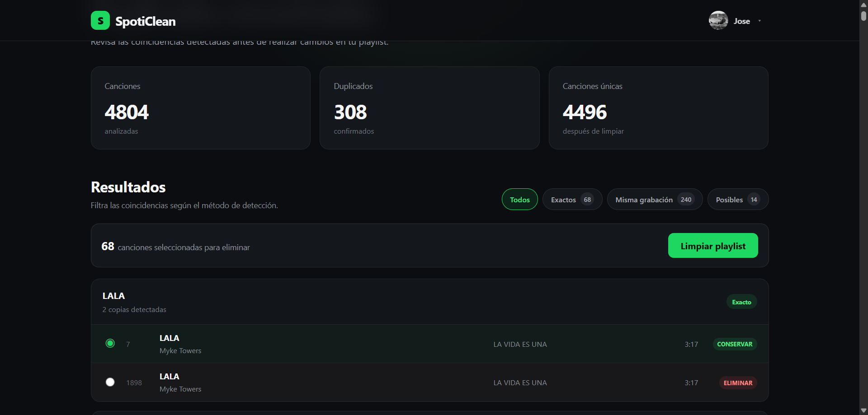
Task: Click the page scrollbar up arrow
Action: [x=863, y=5]
